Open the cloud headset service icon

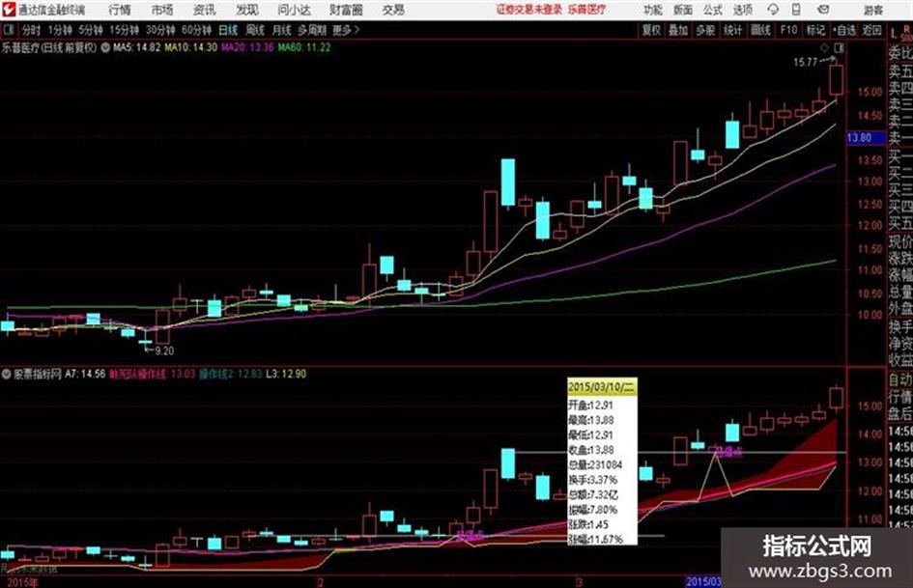[773, 10]
